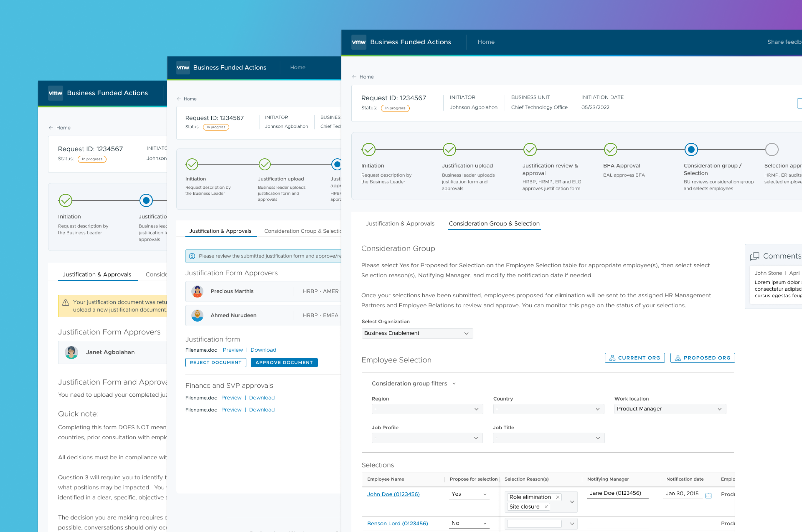Collapse the Consideration group filters section

(454, 384)
